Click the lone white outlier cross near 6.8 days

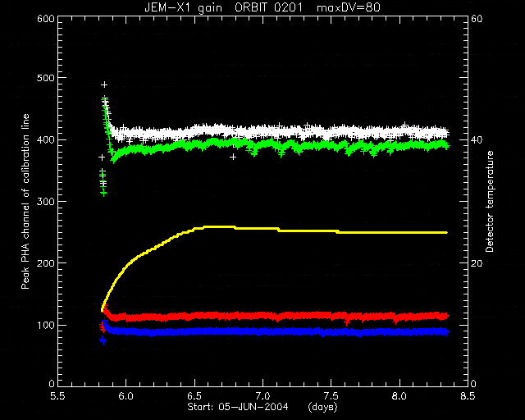coord(233,157)
